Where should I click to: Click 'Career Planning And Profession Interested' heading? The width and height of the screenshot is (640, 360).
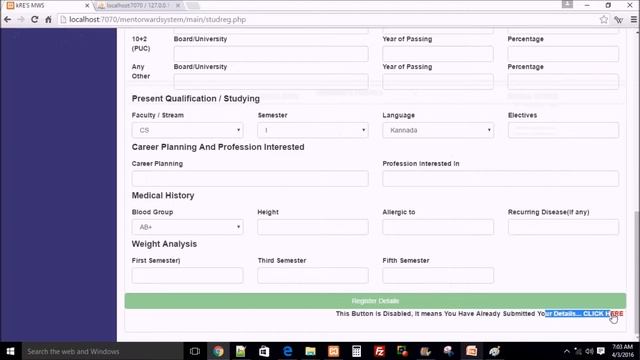coord(218,147)
